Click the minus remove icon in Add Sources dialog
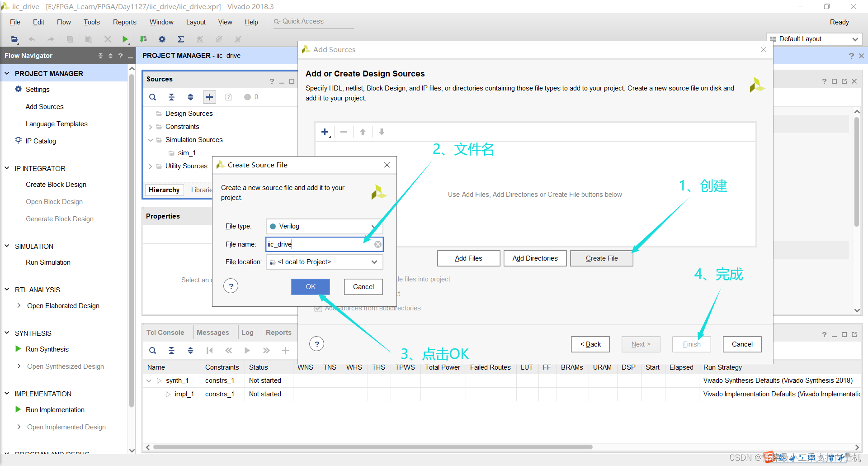Screen dimensions: 868x466 pyautogui.click(x=344, y=132)
